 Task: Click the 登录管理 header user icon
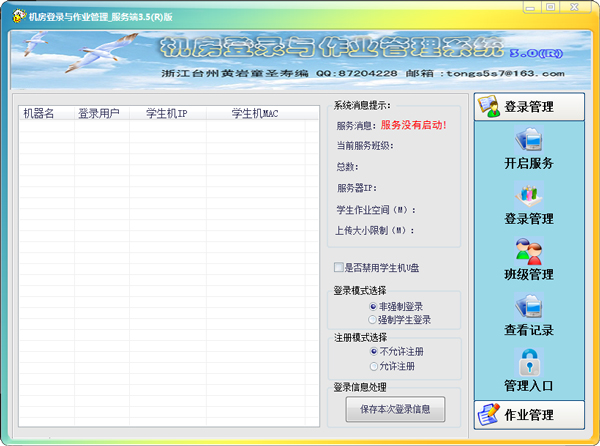[x=489, y=106]
